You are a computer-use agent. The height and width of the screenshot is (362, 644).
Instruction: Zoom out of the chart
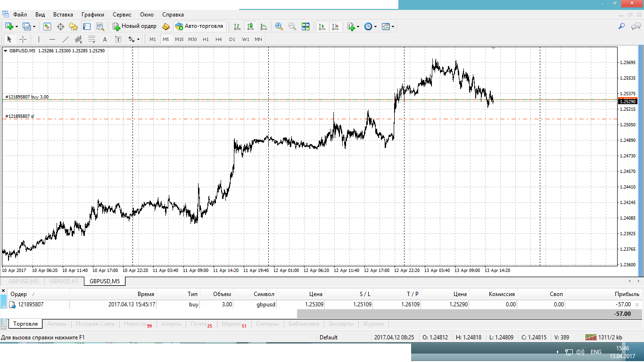pos(292,26)
